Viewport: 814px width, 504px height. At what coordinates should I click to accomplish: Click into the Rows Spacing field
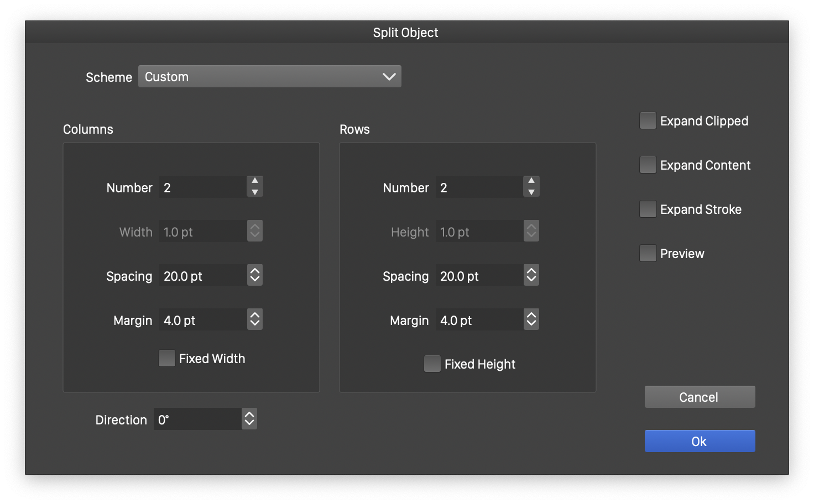pos(479,276)
